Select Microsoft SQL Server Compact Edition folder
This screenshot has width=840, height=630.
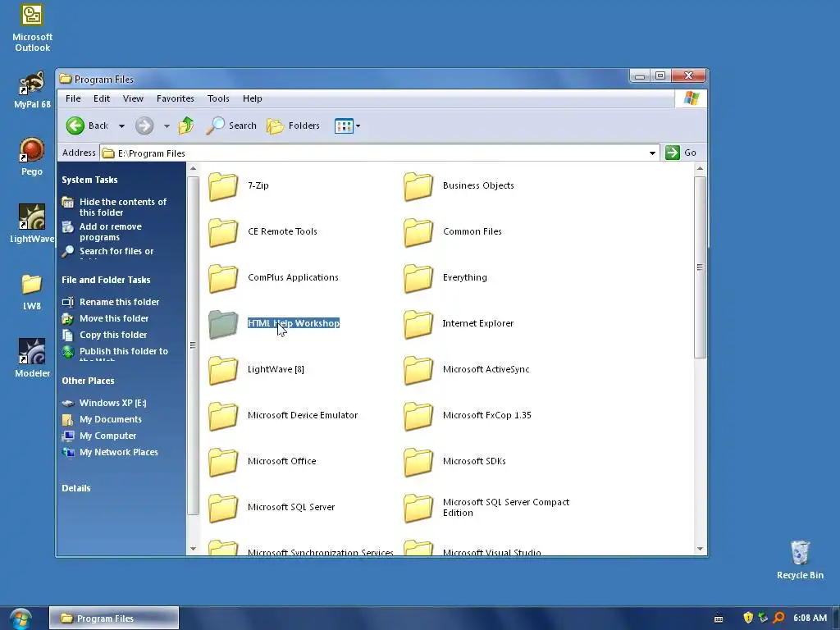[x=486, y=507]
